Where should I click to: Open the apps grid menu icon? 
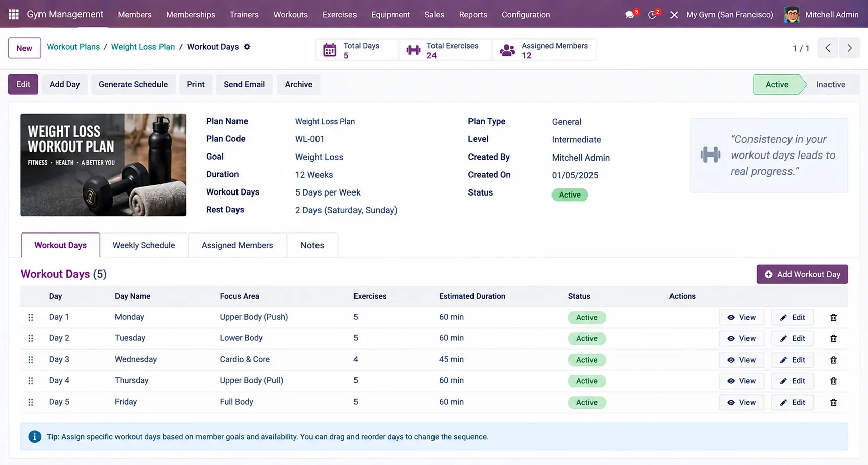tap(14, 14)
